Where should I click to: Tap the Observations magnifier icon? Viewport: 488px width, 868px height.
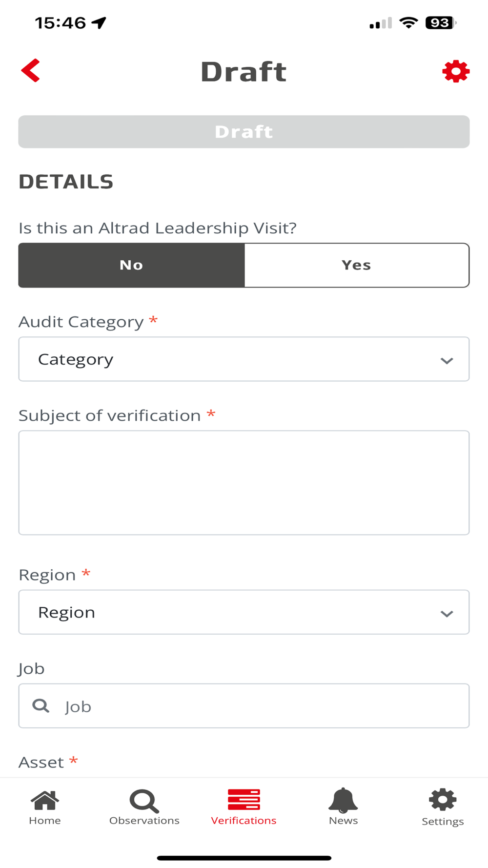pyautogui.click(x=144, y=801)
